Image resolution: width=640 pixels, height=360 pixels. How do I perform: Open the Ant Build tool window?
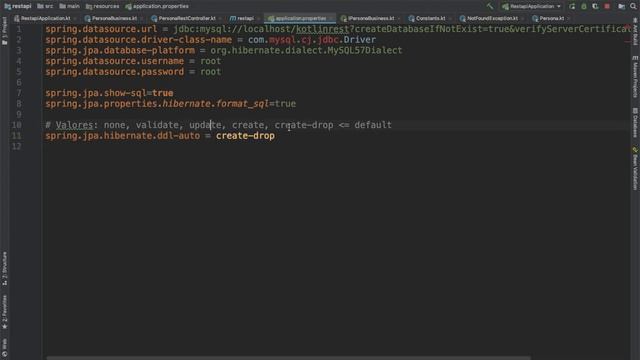coord(635,32)
